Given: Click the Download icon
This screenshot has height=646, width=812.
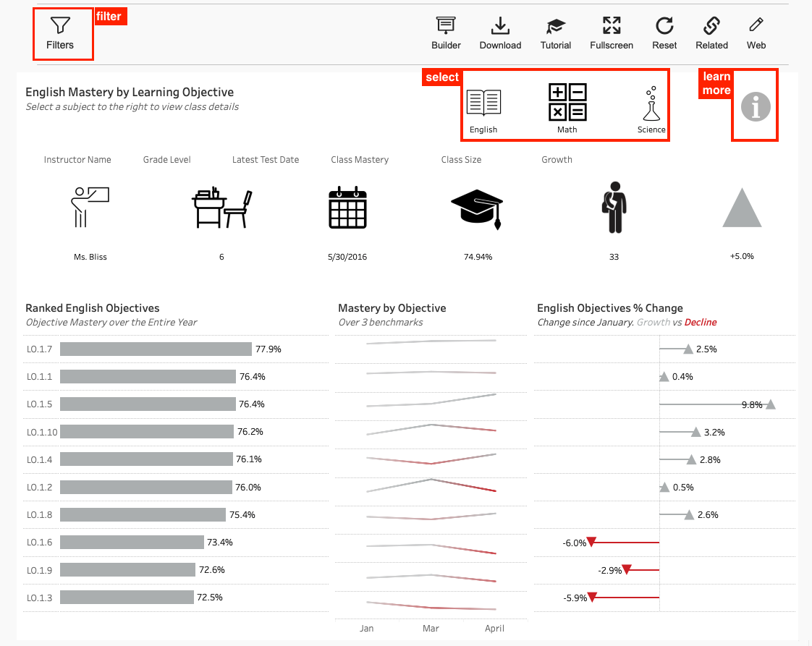Looking at the screenshot, I should pos(500,27).
